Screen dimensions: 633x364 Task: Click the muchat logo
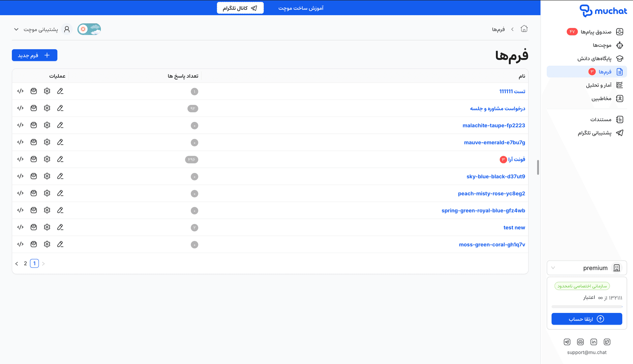tap(603, 11)
